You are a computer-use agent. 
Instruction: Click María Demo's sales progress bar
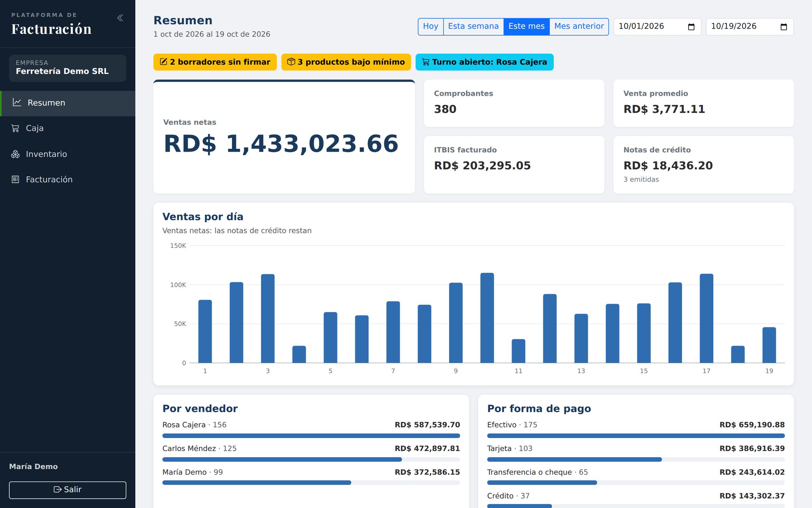pyautogui.click(x=311, y=483)
